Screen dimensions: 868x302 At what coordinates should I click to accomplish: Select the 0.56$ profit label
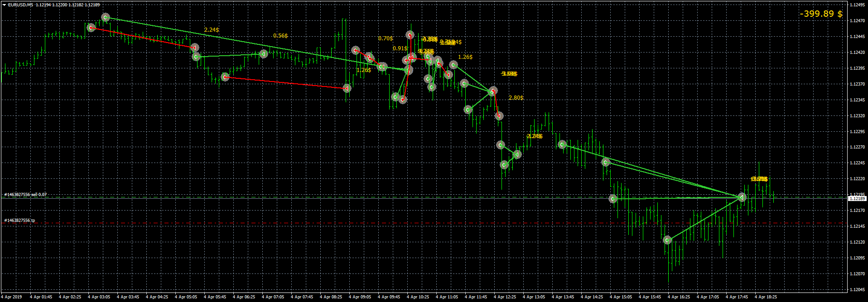[280, 36]
